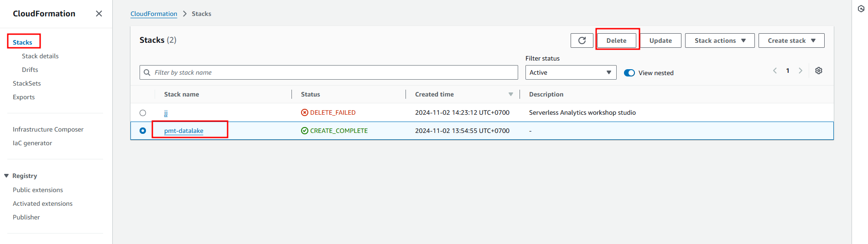Open the Filter status Active dropdown
This screenshot has width=868, height=244.
[570, 72]
